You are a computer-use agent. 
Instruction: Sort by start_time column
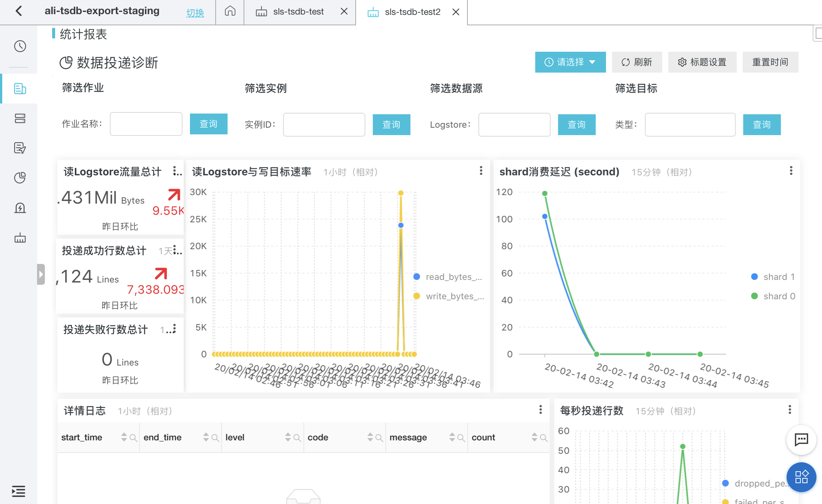(124, 437)
